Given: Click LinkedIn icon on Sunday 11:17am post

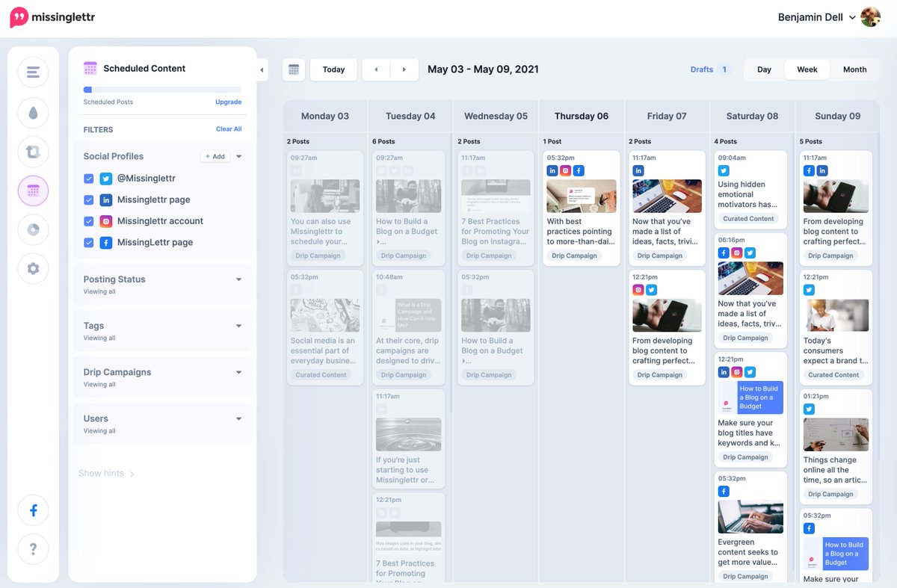Looking at the screenshot, I should [822, 171].
